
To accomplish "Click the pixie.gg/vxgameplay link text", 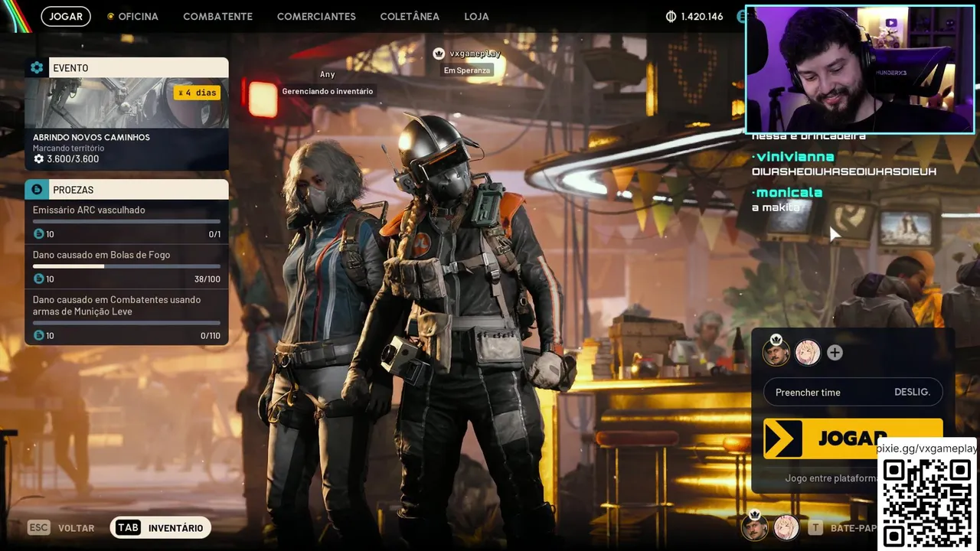I will [927, 448].
